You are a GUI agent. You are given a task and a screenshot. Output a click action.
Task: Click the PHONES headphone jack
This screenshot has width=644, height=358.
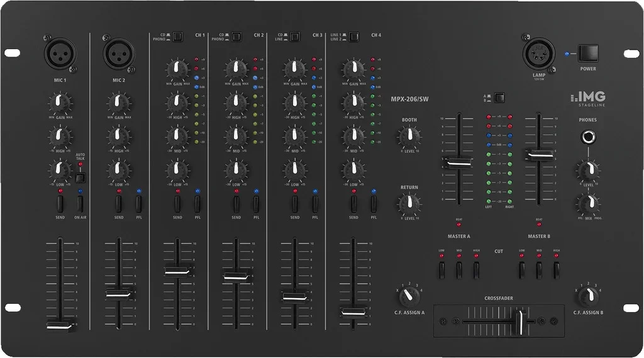(587, 137)
